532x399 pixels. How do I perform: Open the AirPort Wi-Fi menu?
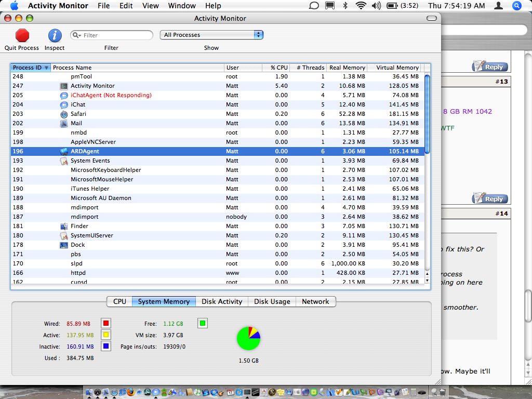[x=361, y=5]
